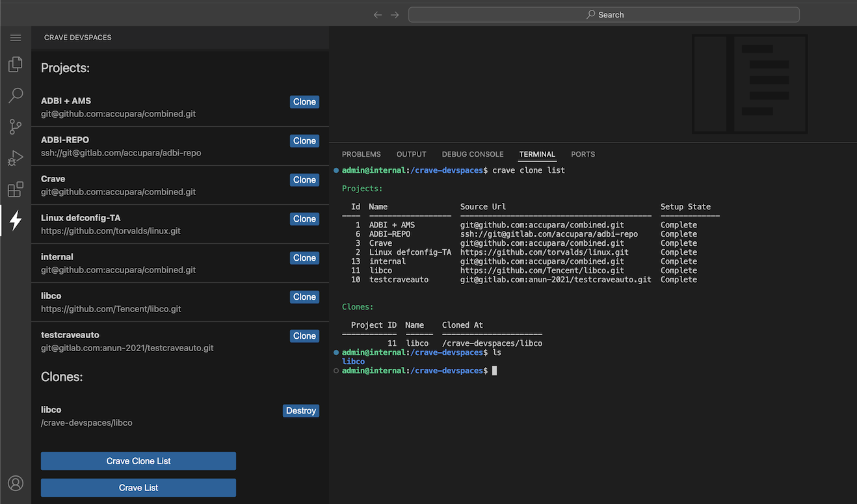Open the Extensions blocks icon

16,189
